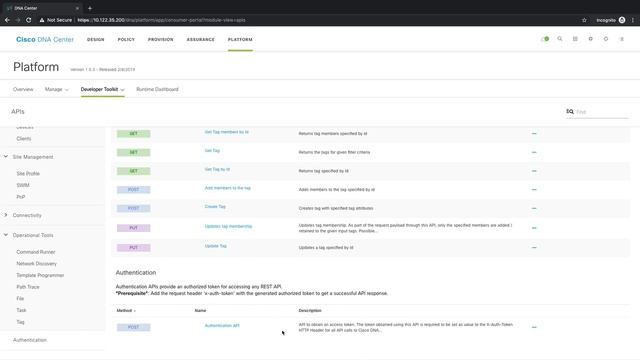Open Update Tag API link
The image size is (640, 360).
click(x=216, y=246)
